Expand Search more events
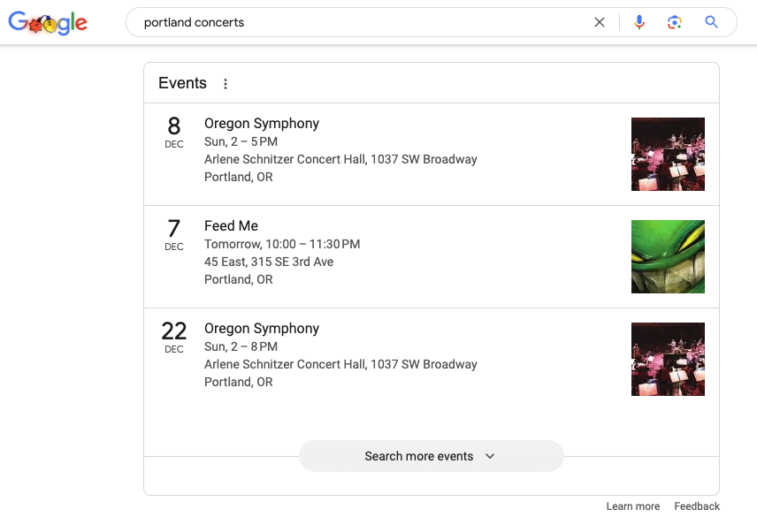This screenshot has width=757, height=532. [x=432, y=456]
